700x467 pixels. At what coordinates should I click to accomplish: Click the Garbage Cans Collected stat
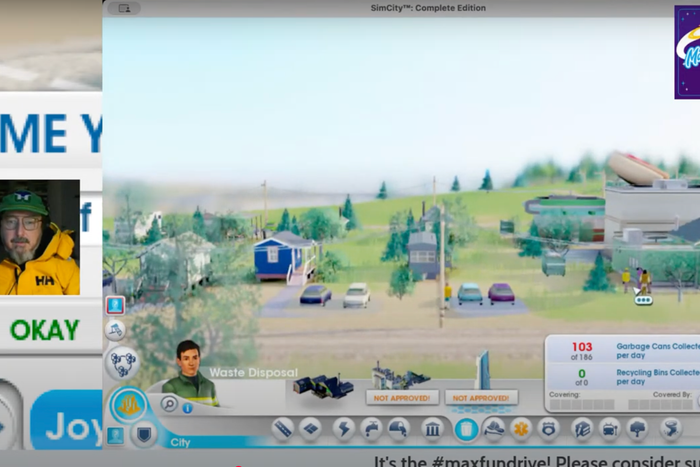[x=657, y=350]
